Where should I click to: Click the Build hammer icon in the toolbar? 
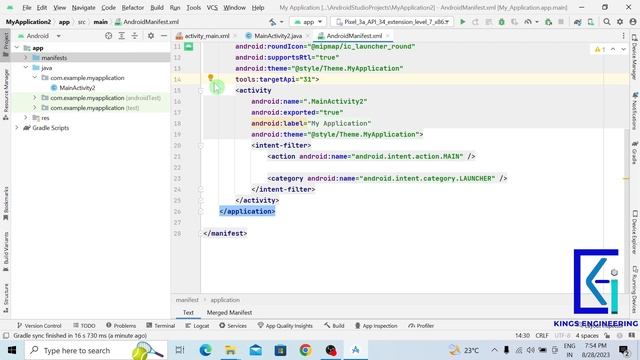point(273,22)
